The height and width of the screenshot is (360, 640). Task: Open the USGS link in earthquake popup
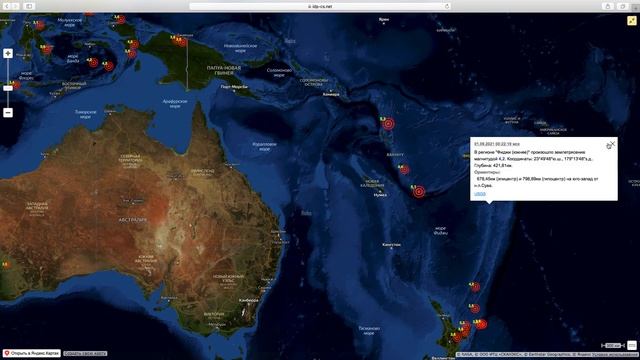(480, 193)
